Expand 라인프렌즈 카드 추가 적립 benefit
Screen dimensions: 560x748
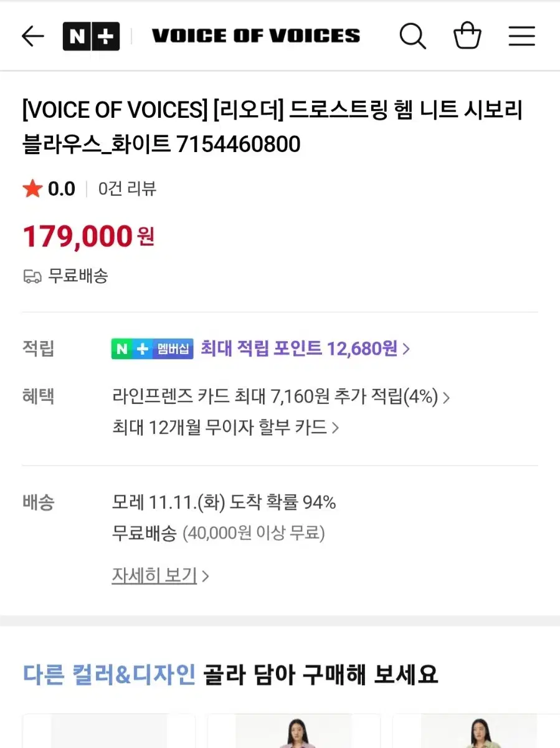tap(281, 396)
